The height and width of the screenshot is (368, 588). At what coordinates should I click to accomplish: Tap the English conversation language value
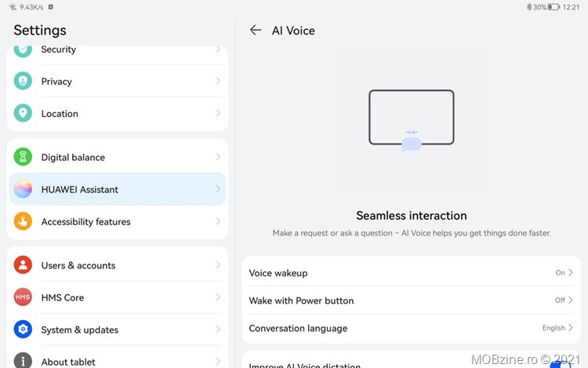point(554,328)
